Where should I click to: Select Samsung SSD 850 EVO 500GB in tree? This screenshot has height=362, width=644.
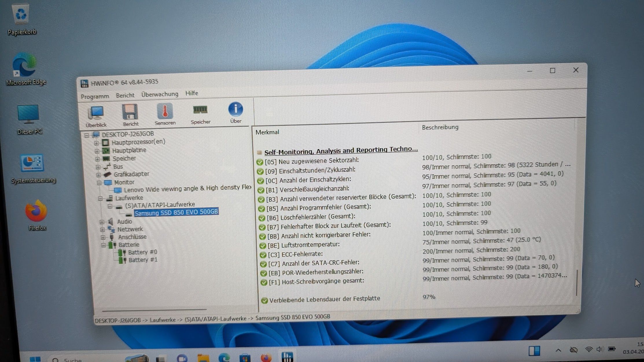(176, 212)
